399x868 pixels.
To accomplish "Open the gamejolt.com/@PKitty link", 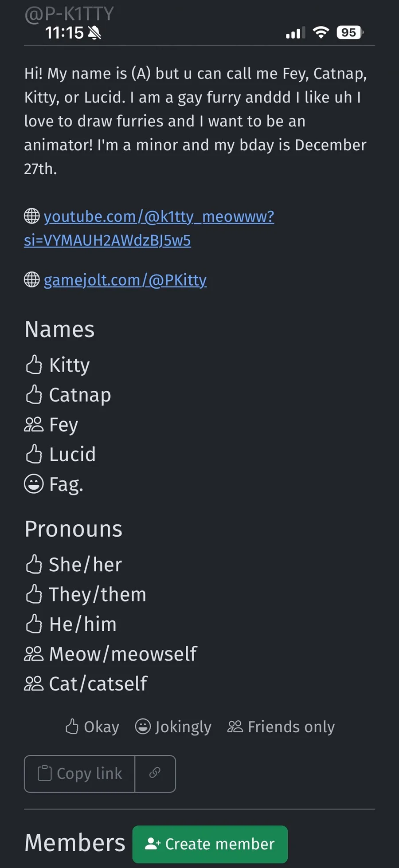I will 125,280.
